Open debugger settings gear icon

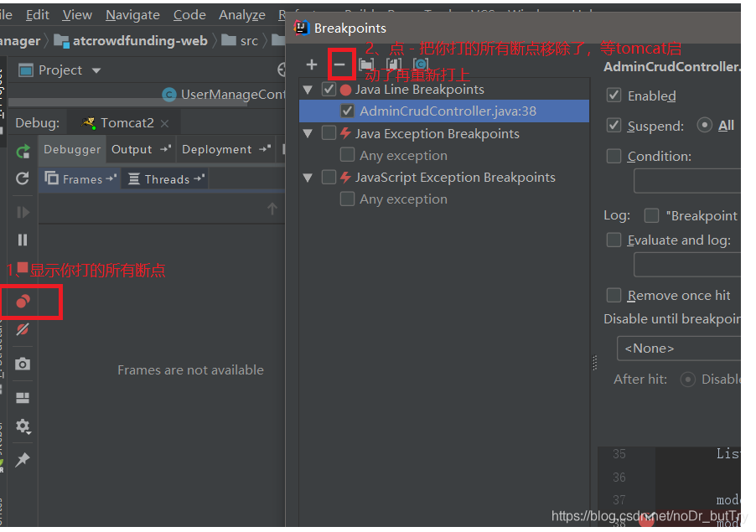click(x=23, y=426)
